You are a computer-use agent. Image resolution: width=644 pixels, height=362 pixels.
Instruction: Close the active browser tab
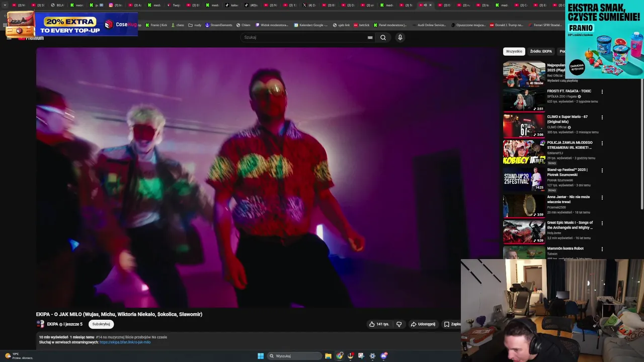pyautogui.click(x=430, y=5)
